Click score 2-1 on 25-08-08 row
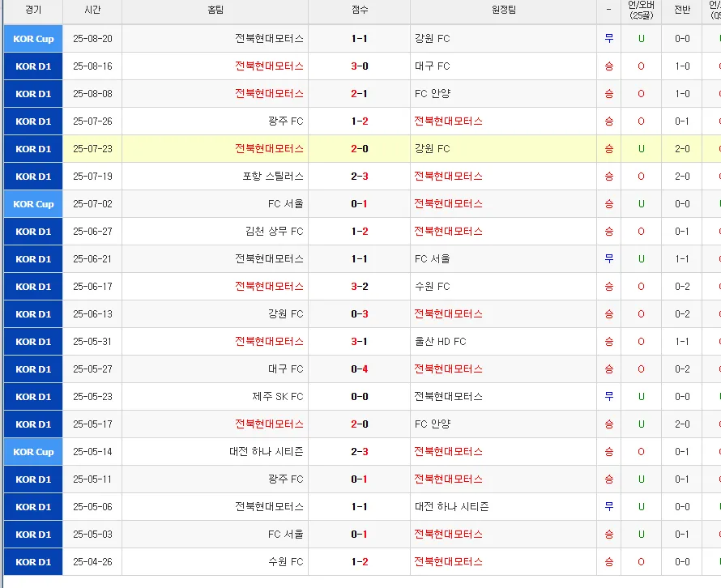Viewport: 721px width, 588px height. click(360, 94)
